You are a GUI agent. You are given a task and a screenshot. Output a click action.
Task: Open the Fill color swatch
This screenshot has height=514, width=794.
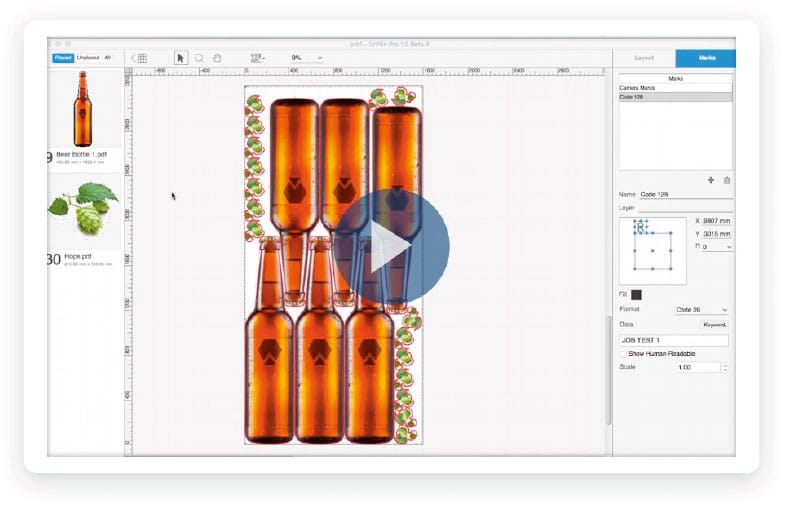tap(637, 295)
